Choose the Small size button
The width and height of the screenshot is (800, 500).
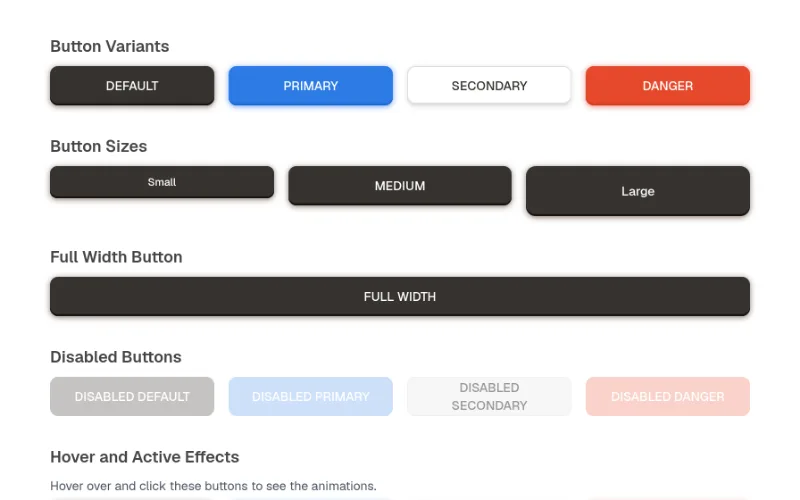point(162,182)
